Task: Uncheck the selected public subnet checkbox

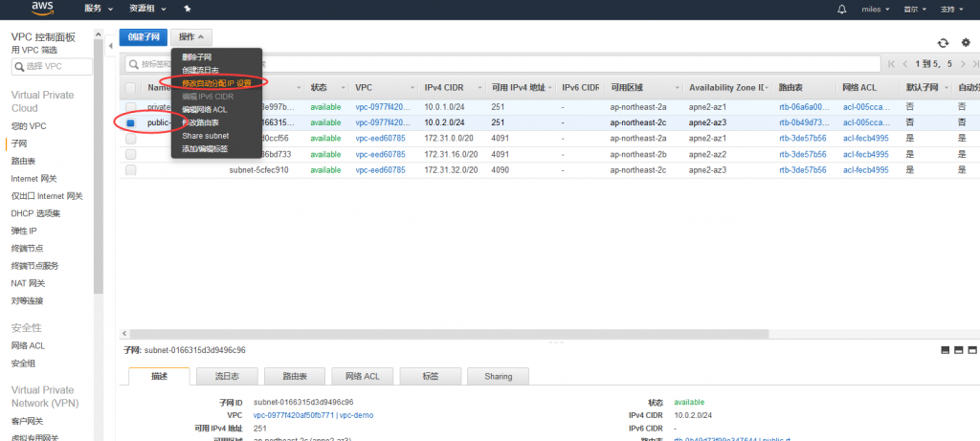Action: (130, 122)
